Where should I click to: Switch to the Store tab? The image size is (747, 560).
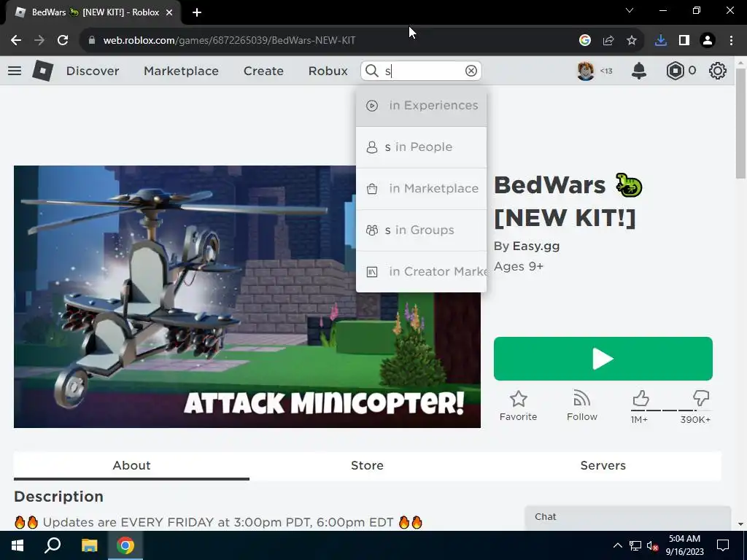pyautogui.click(x=368, y=466)
